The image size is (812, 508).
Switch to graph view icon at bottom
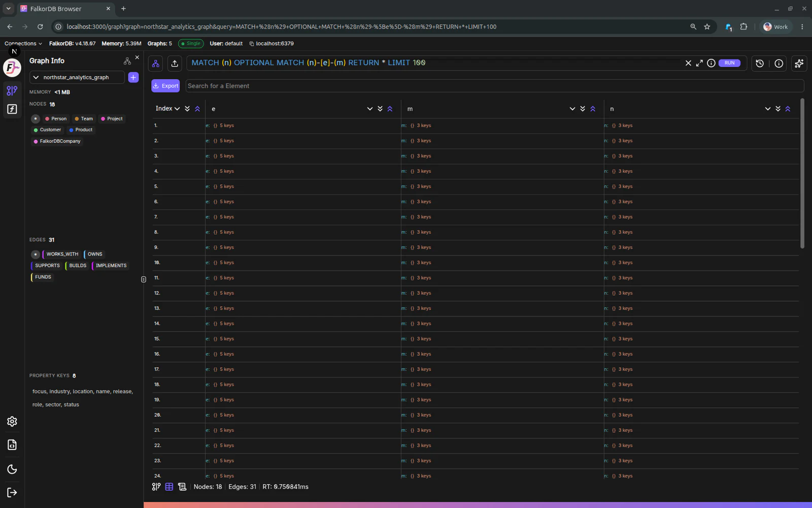(x=156, y=487)
